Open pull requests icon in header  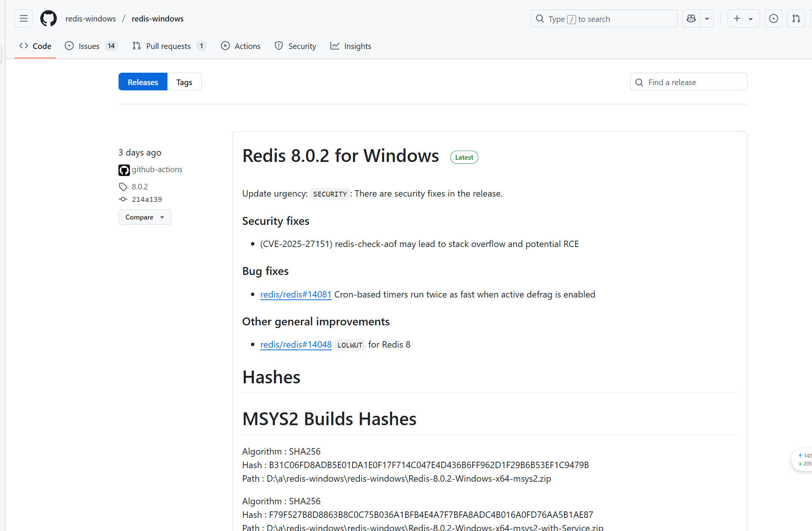pos(796,18)
